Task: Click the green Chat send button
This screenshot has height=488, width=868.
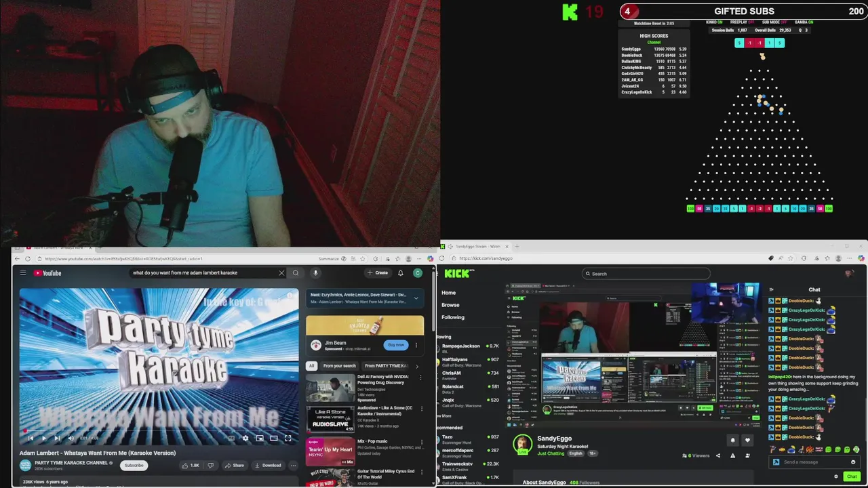Action: click(852, 476)
